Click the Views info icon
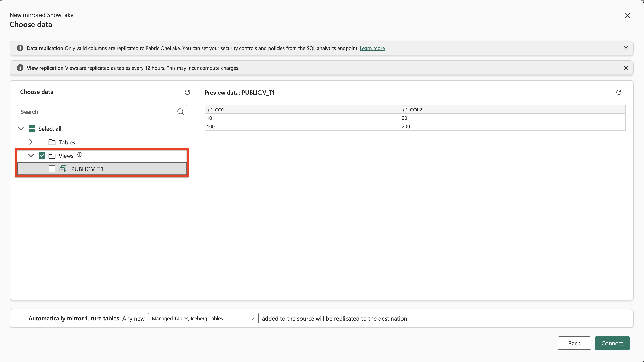This screenshot has height=362, width=644. point(79,155)
